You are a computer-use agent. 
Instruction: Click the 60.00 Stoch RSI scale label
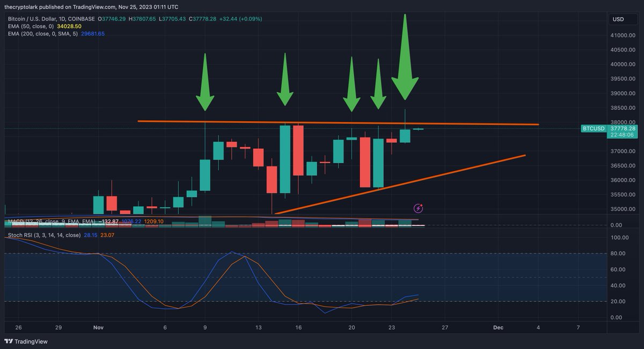pyautogui.click(x=618, y=270)
